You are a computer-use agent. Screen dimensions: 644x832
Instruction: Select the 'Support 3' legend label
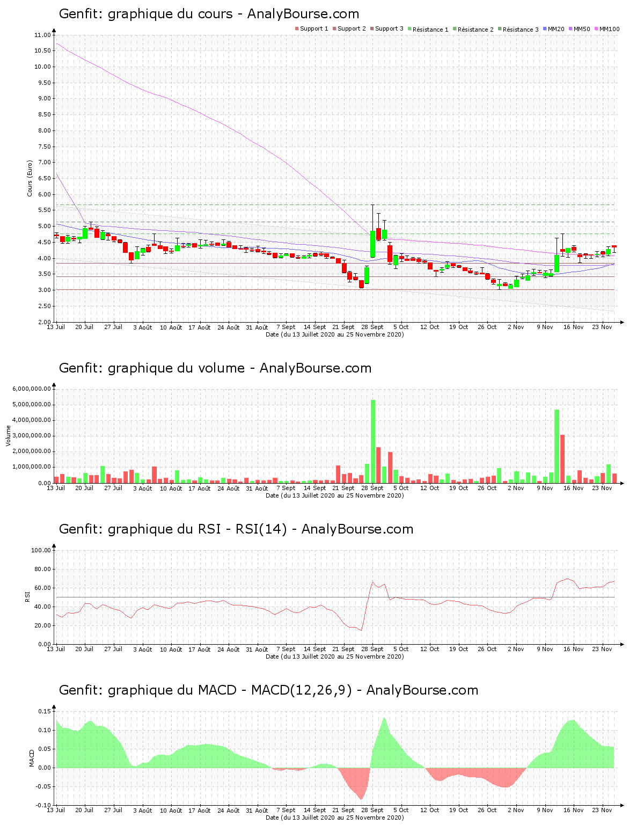click(x=389, y=29)
